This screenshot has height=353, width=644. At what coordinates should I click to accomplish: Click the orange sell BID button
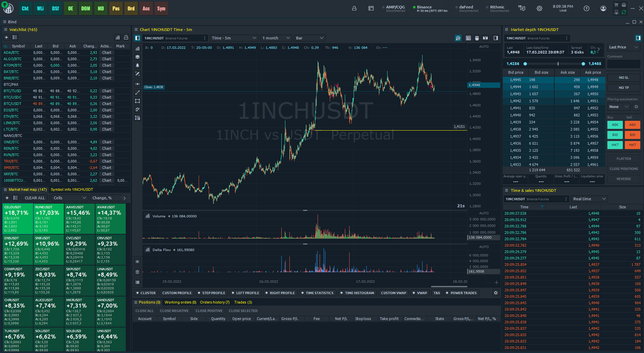[633, 135]
